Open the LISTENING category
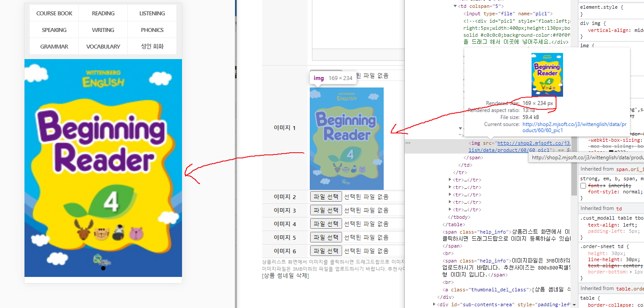Viewport: 644px width, 308px height. tap(152, 13)
